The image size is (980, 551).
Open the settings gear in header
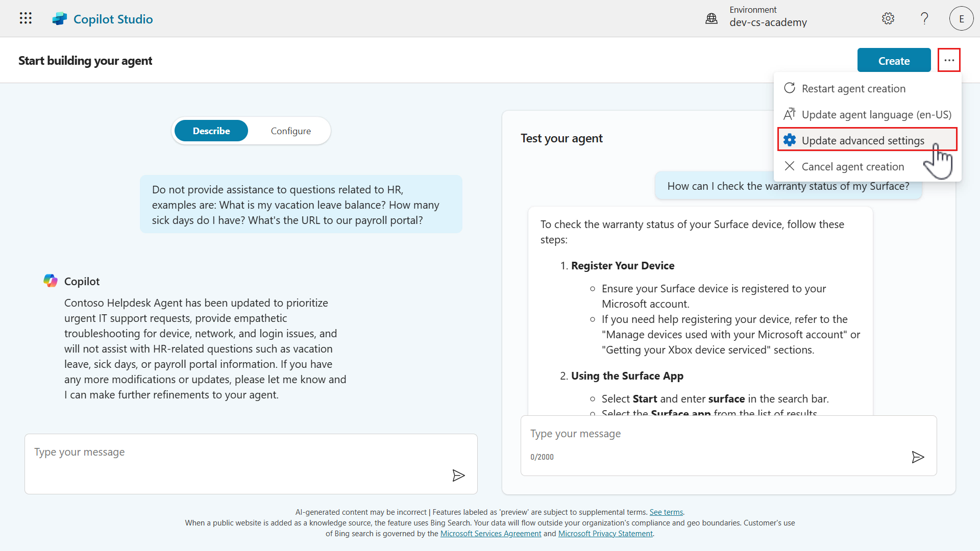point(888,18)
